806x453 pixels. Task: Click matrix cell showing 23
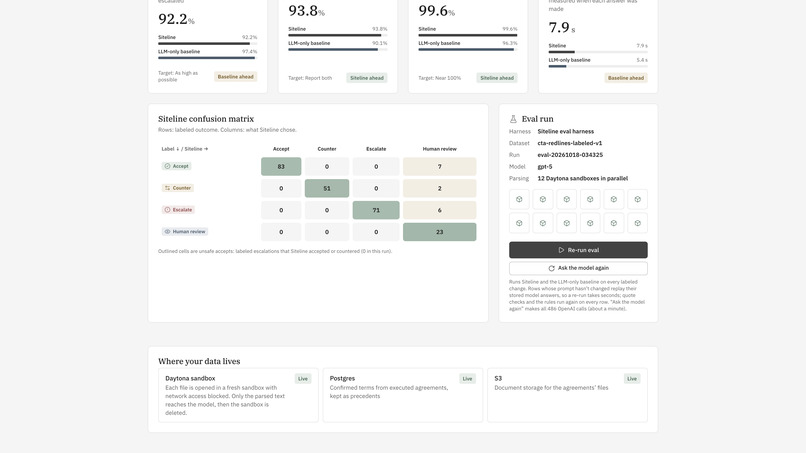[439, 232]
